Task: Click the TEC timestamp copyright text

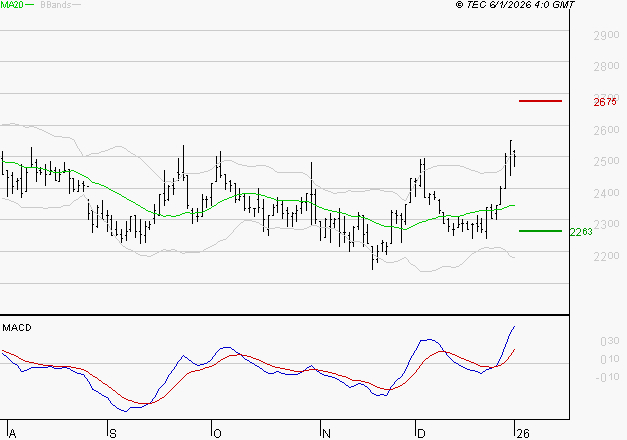Action: pyautogui.click(x=515, y=5)
